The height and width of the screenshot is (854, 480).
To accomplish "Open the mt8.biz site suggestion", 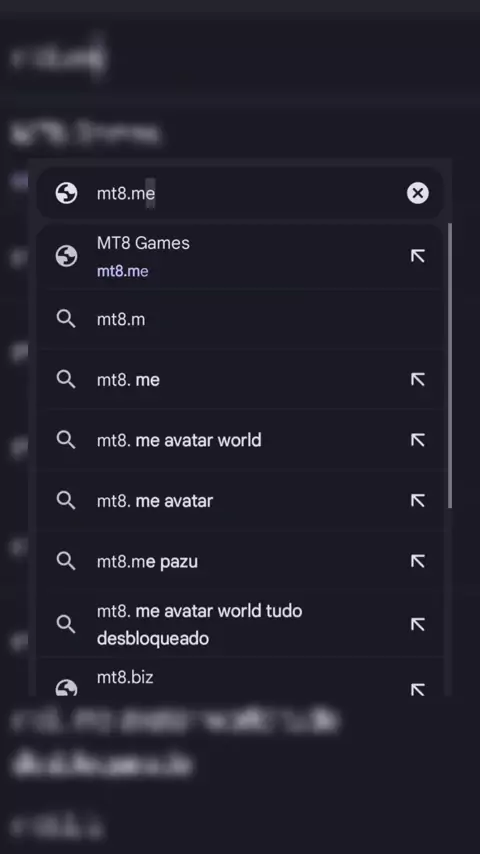I will pos(240,677).
